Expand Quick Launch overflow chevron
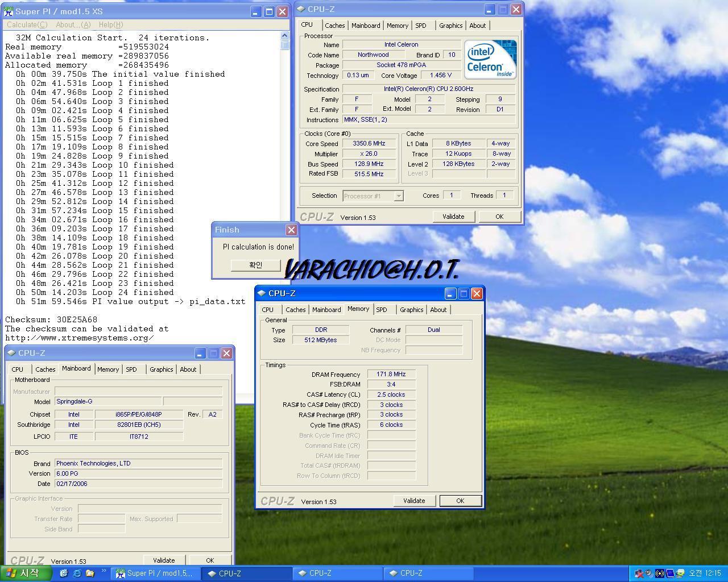The image size is (728, 582). click(x=104, y=571)
